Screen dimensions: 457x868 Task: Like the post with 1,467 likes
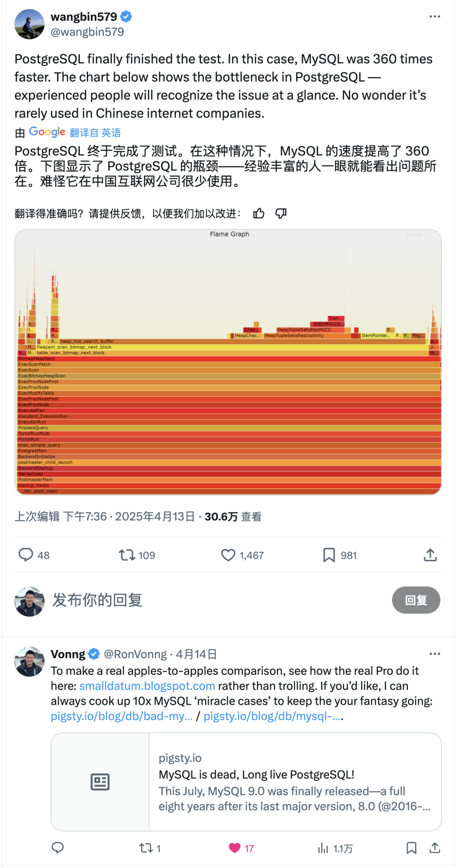pos(228,555)
